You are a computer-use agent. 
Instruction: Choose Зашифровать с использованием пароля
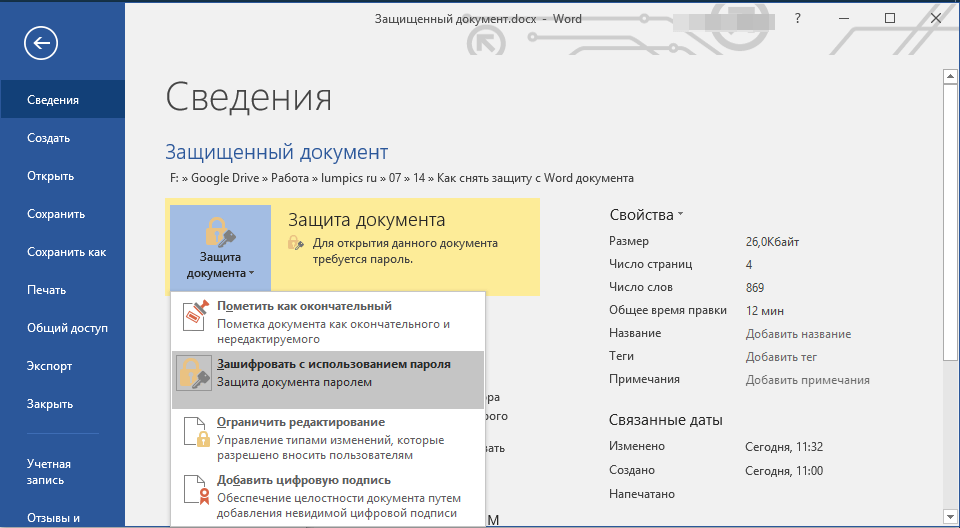coord(328,380)
